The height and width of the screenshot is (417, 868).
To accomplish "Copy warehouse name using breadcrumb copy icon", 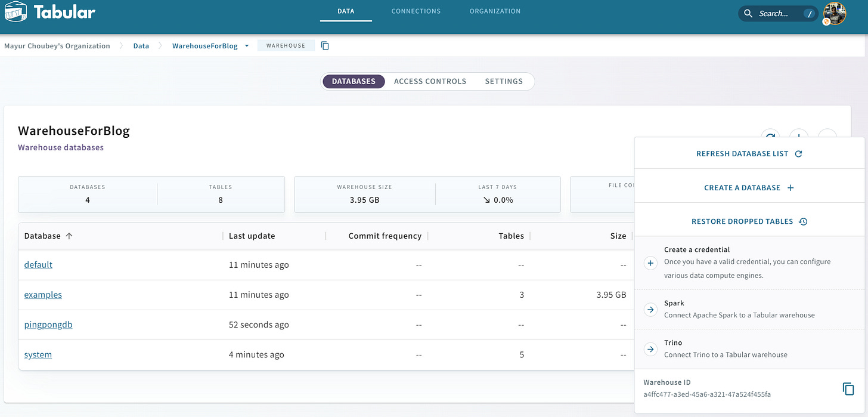I will pos(325,45).
